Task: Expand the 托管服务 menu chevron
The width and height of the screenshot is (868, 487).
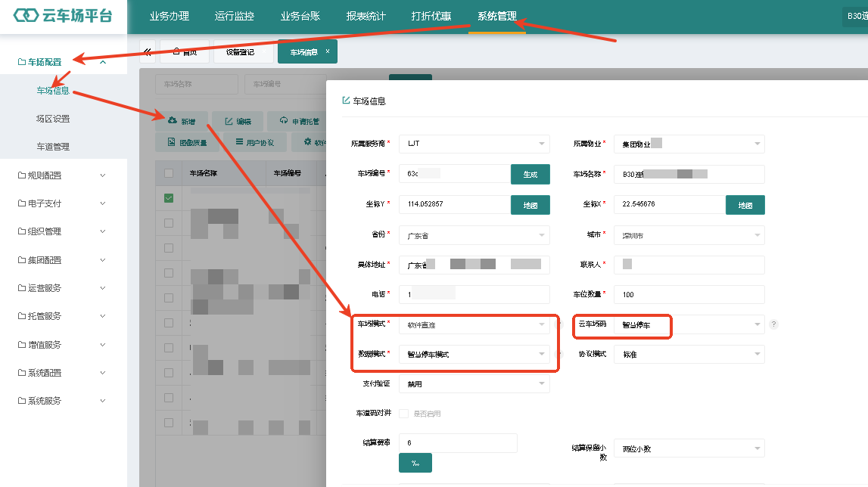Action: tap(102, 316)
